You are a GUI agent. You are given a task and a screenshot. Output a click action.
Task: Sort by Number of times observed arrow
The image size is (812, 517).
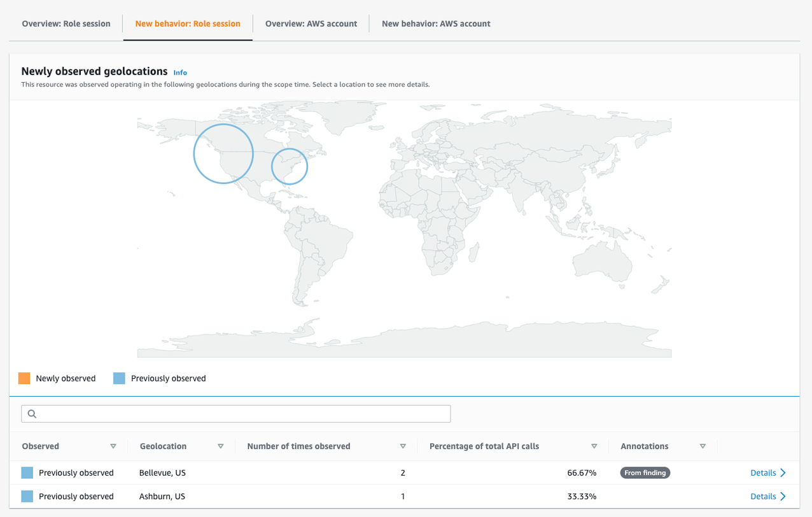point(403,446)
